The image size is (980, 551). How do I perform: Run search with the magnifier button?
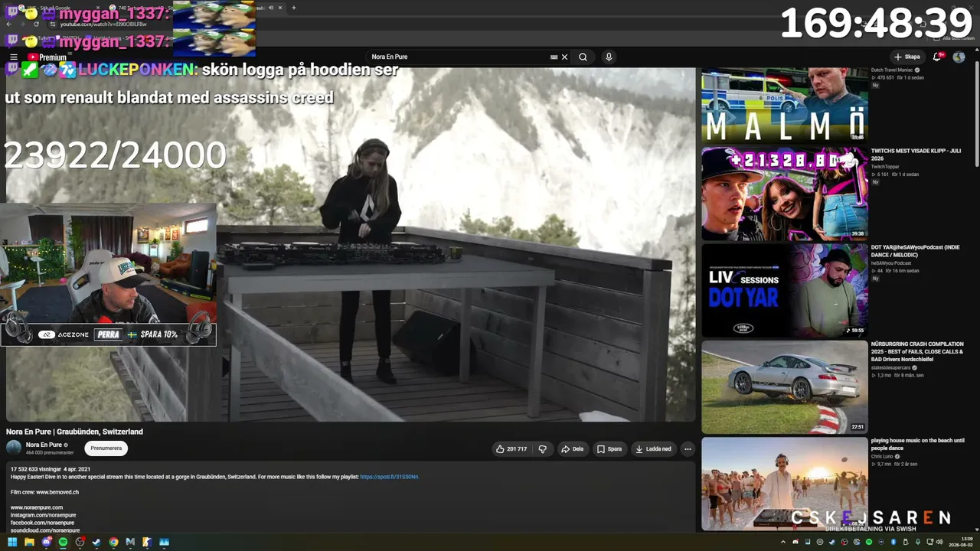(583, 57)
